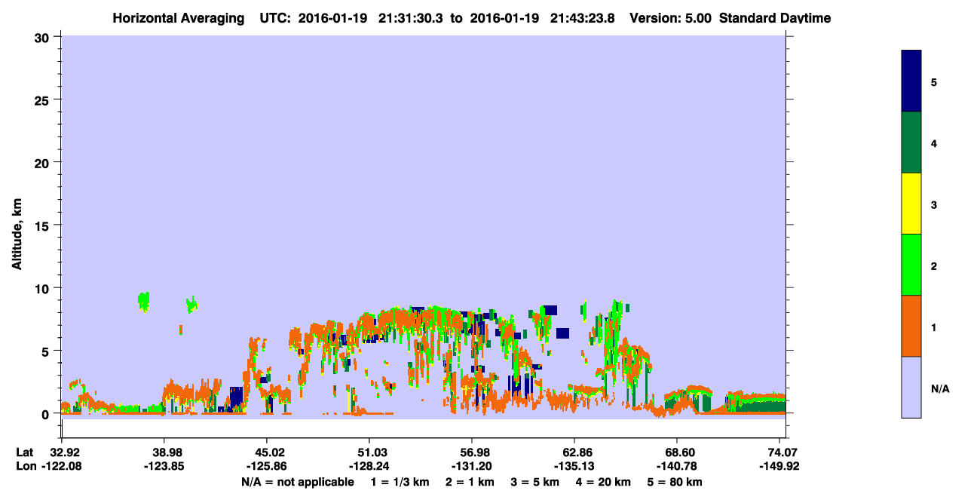Click longitude value -123.85

(164, 465)
